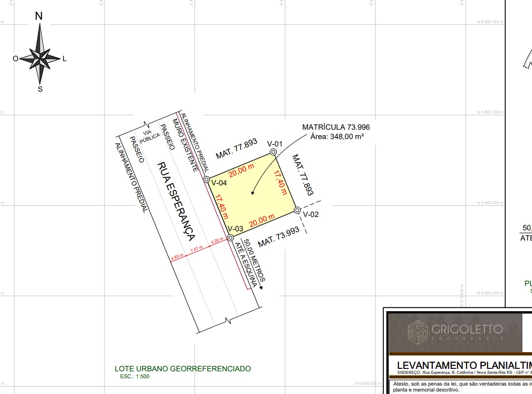532x394 pixels.
Task: Click the MAT. 73.993 neighbor label
Action: 278,237
